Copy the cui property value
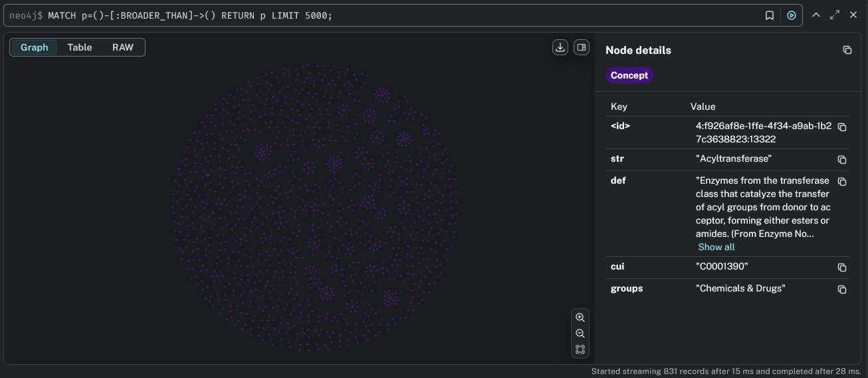This screenshot has height=378, width=868. tap(842, 268)
